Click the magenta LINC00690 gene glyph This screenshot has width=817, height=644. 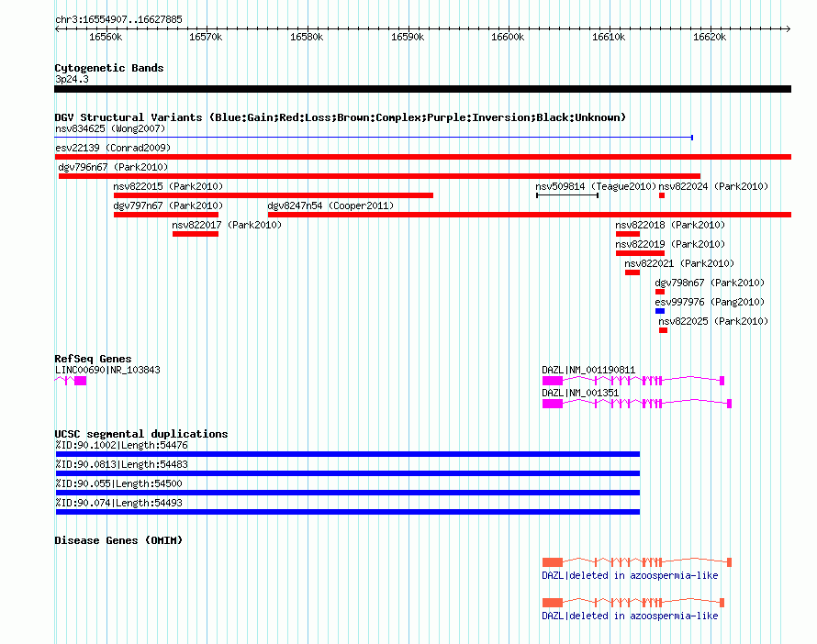(71, 381)
